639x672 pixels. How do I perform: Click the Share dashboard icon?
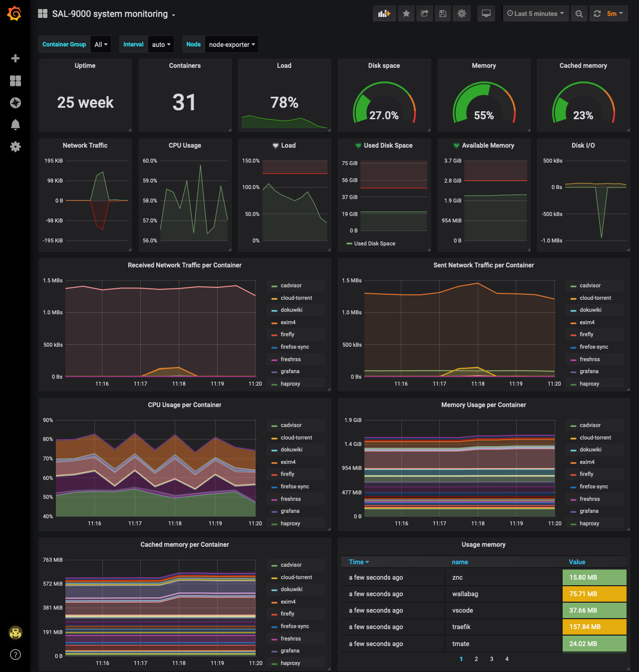(x=424, y=13)
